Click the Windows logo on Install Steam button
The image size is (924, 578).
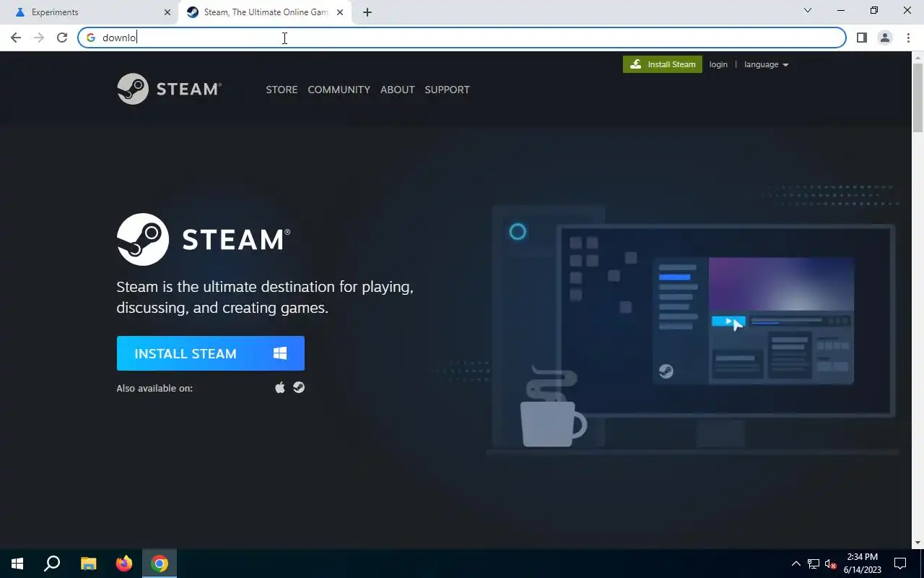(x=280, y=353)
